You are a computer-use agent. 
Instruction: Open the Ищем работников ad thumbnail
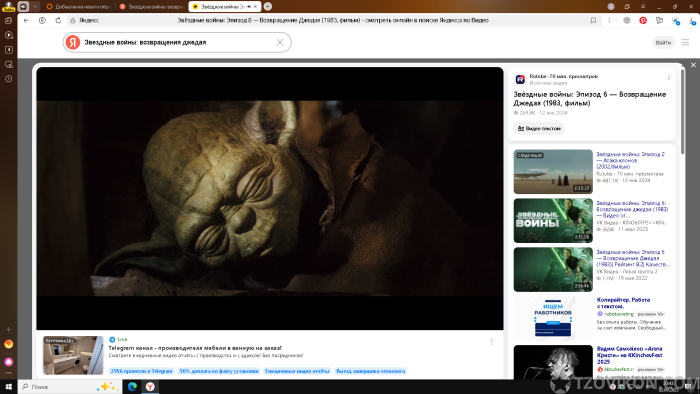[x=553, y=318]
